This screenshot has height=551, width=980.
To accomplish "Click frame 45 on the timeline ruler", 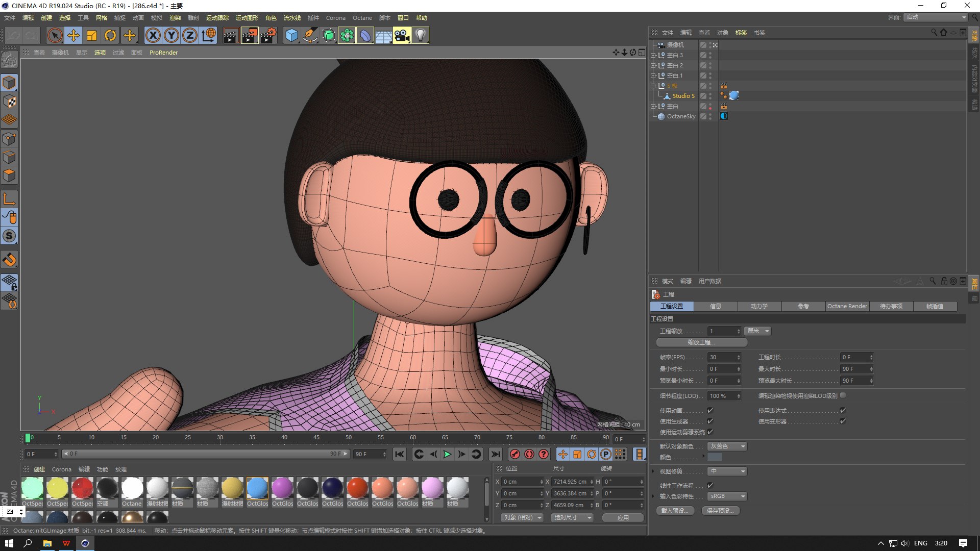I will (316, 438).
